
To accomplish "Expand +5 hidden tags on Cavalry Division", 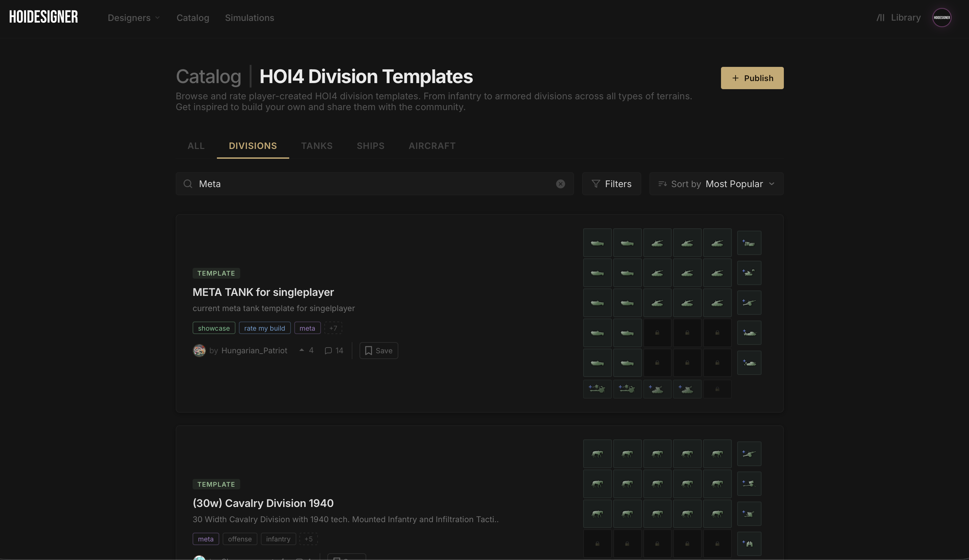I will [x=308, y=539].
